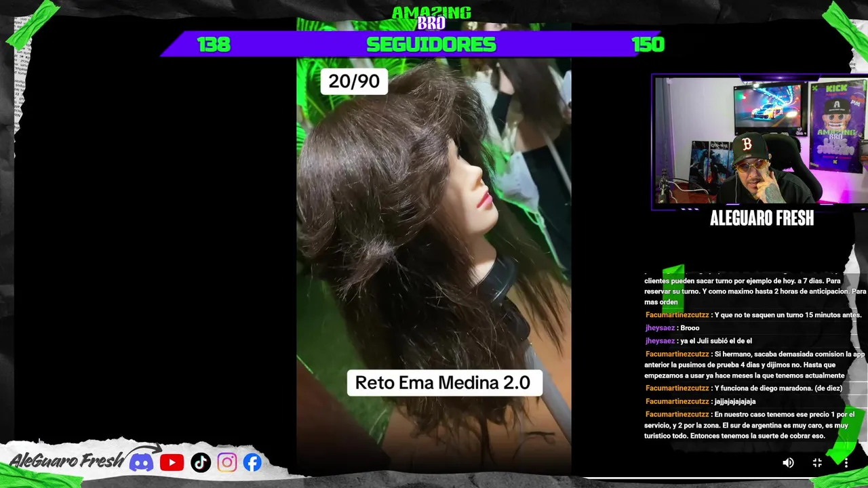Click the follower goal '150'
This screenshot has height=488, width=868.
point(648,45)
